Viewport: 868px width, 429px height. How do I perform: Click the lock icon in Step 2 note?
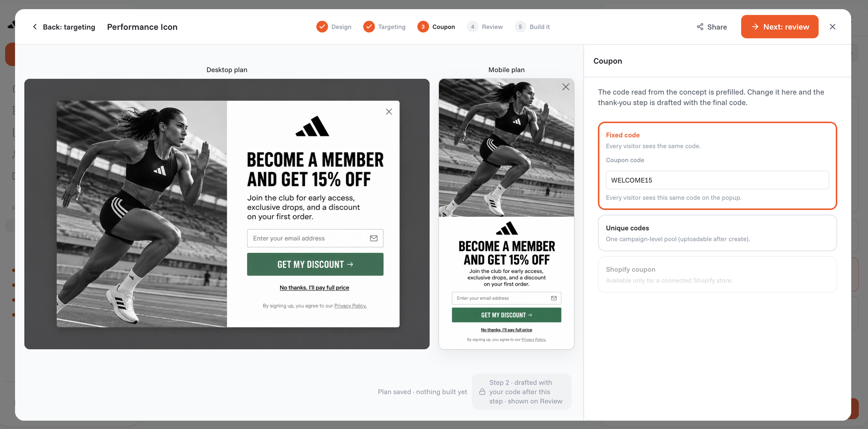(482, 392)
